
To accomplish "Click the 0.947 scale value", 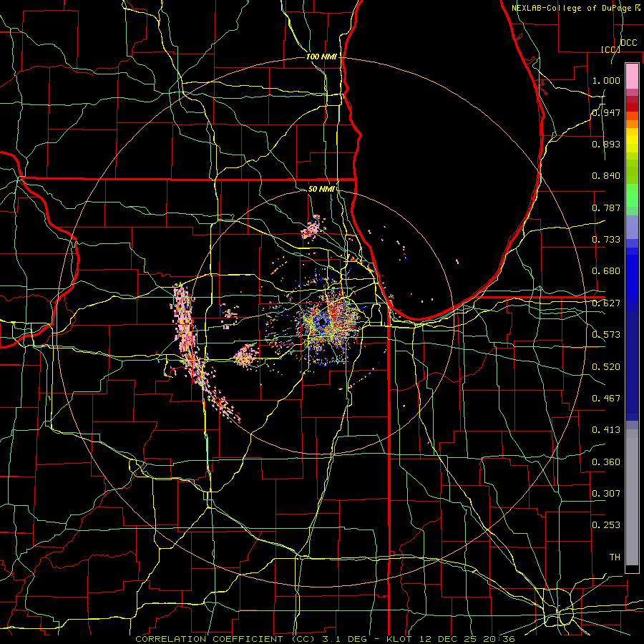I will point(606,112).
